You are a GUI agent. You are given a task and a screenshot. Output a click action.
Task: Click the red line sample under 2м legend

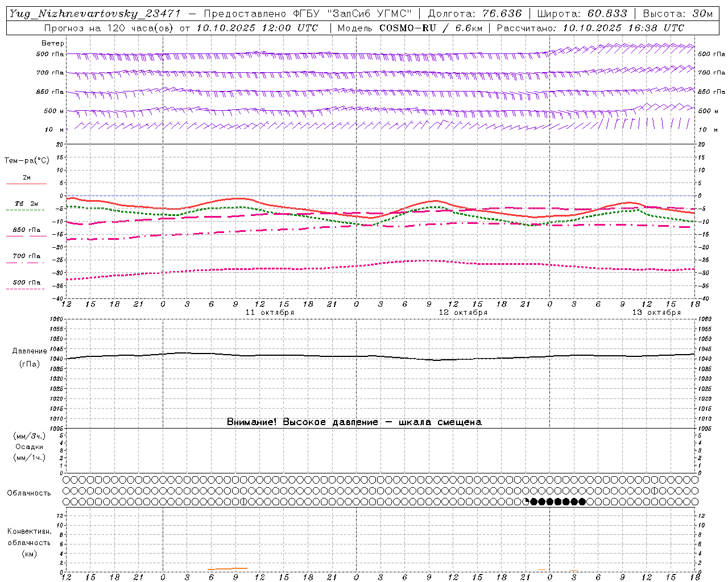coord(26,184)
